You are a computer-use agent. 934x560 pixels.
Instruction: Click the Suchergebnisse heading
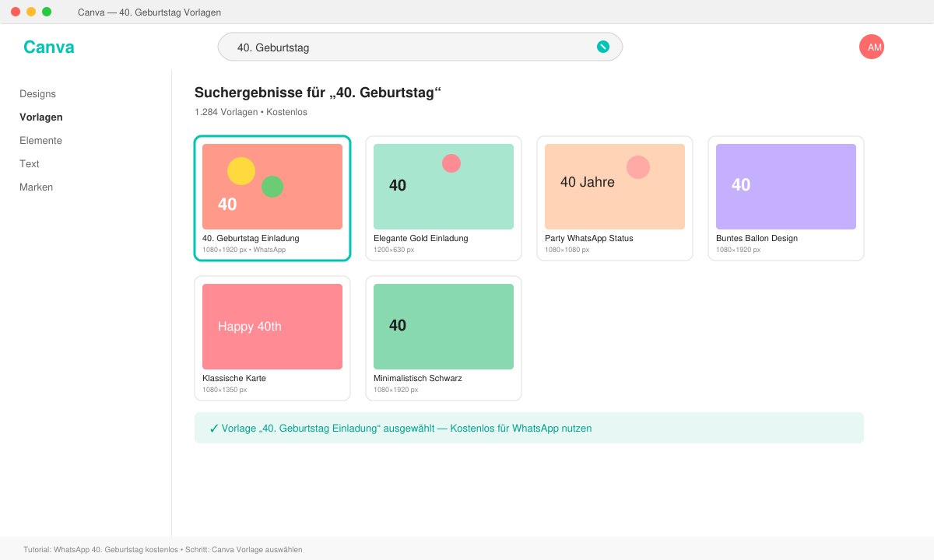pos(318,93)
